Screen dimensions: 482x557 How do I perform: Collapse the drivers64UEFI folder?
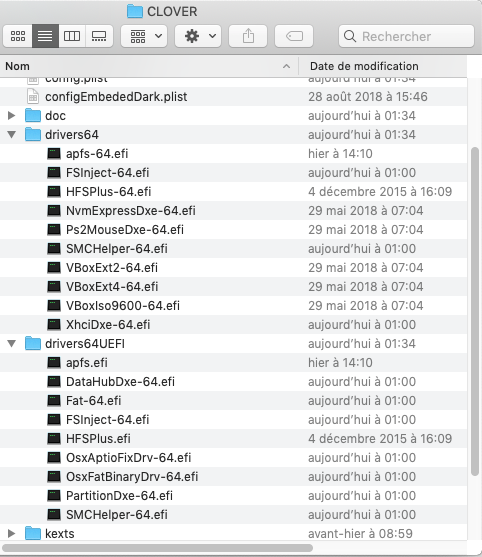pos(11,344)
